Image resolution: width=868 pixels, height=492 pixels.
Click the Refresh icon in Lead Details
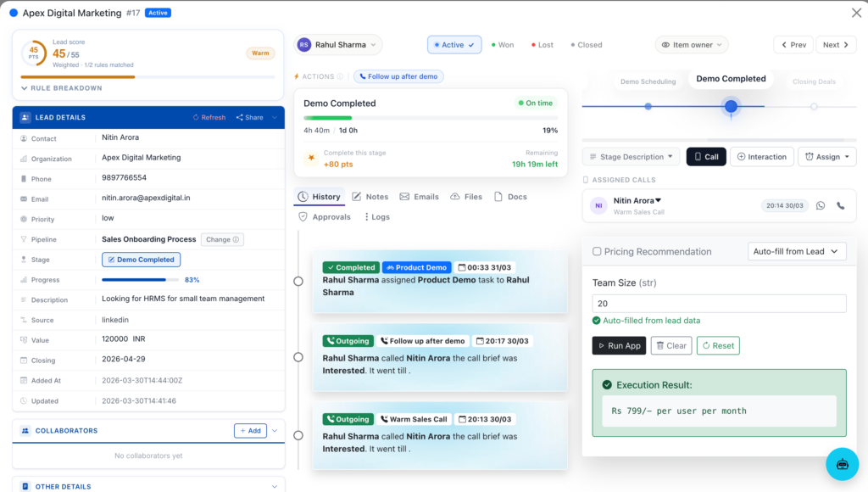pos(196,117)
